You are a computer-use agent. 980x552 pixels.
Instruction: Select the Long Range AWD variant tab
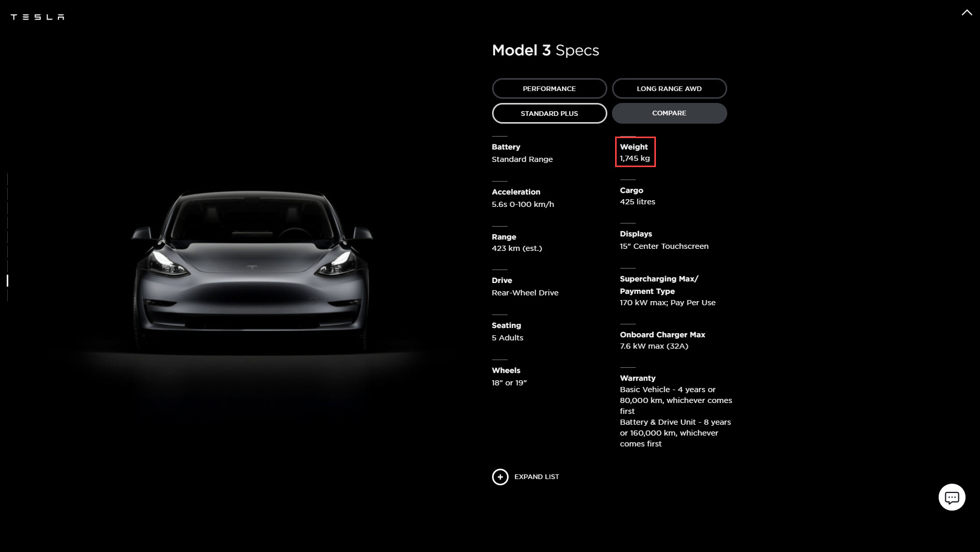[669, 88]
